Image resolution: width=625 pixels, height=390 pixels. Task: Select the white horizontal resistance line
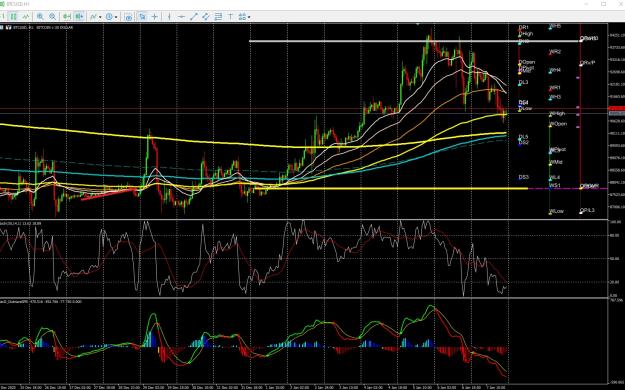coord(415,41)
